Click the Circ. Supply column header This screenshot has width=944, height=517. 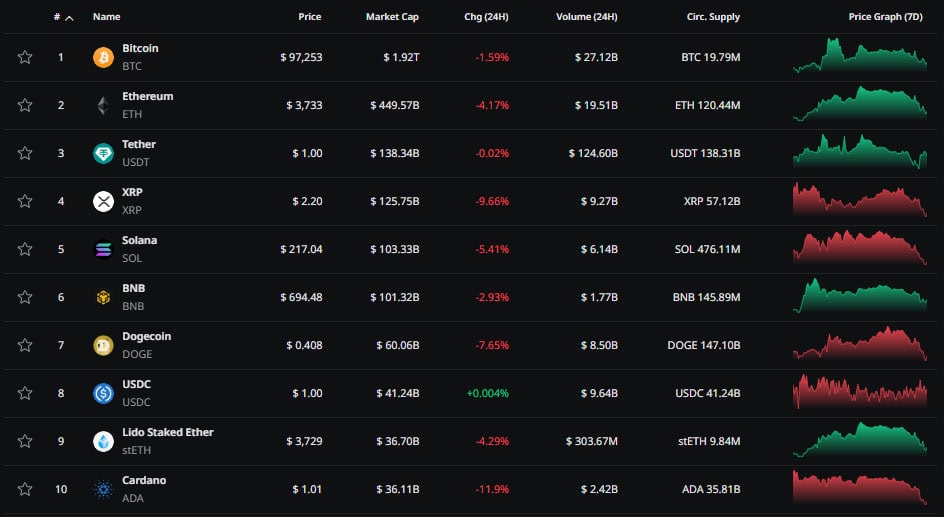[x=713, y=17]
